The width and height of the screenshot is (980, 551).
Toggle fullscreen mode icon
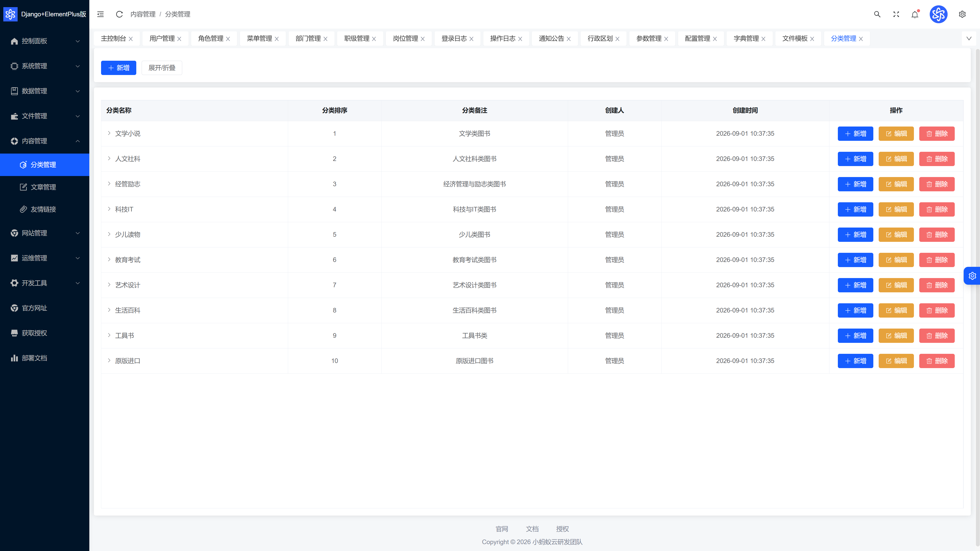click(896, 14)
